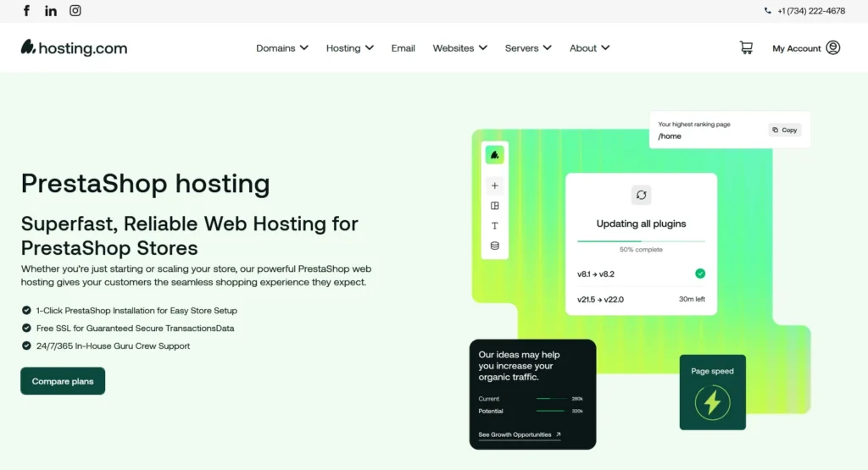Open the Facebook social link icon
This screenshot has height=470, width=868.
(x=26, y=10)
